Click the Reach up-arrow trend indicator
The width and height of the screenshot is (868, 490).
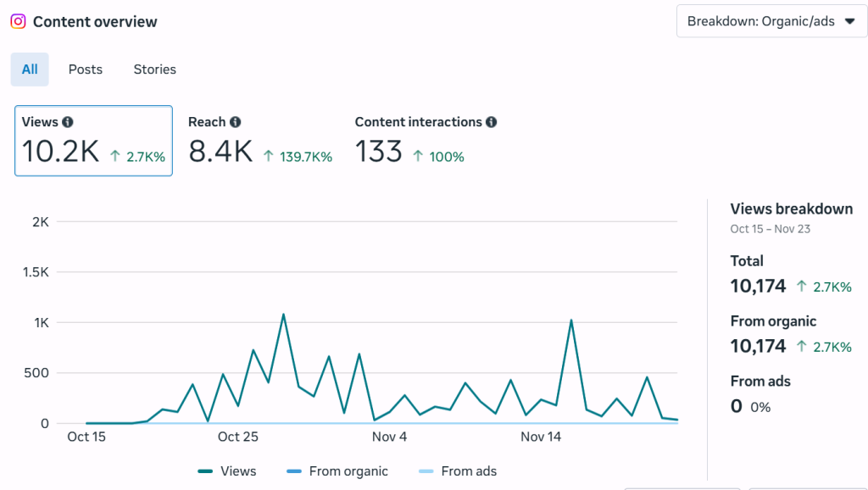(269, 156)
